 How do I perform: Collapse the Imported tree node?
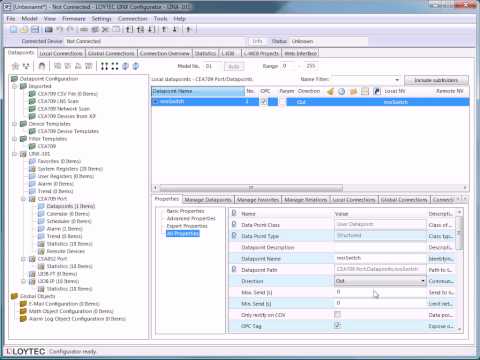click(x=14, y=86)
